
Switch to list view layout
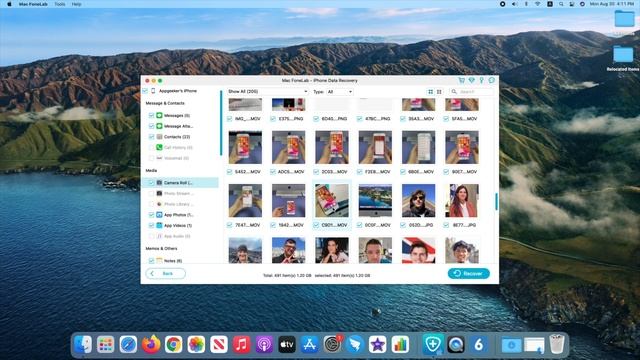(x=439, y=92)
